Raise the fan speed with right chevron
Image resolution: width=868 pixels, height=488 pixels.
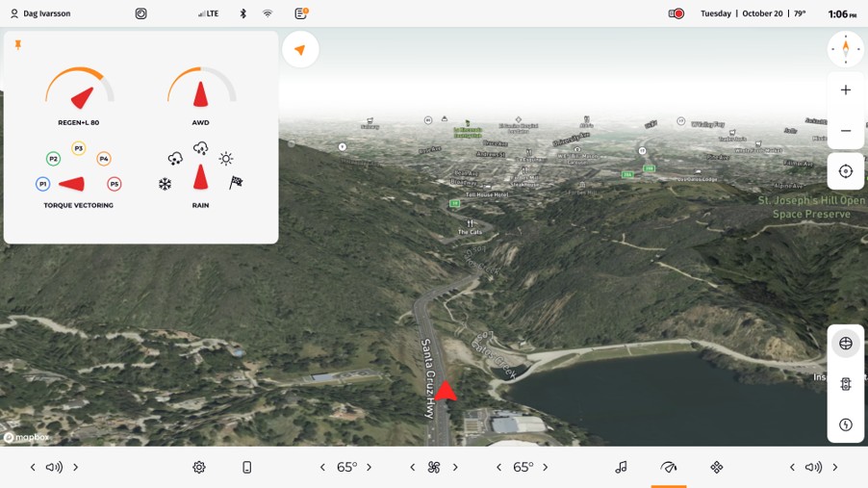coord(455,468)
